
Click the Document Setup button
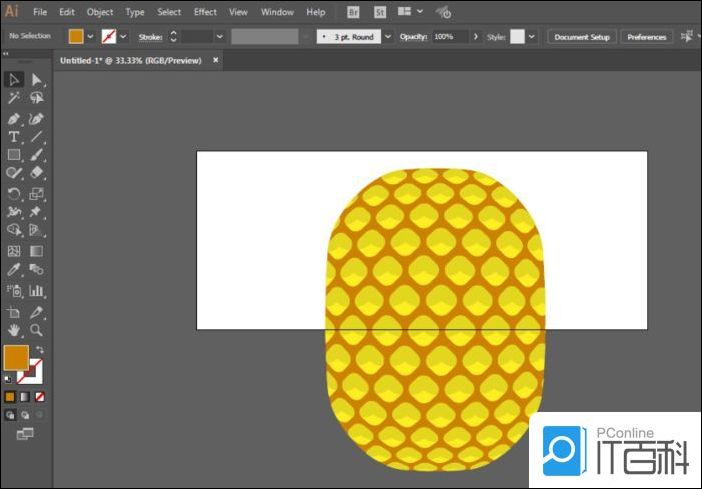coord(581,37)
